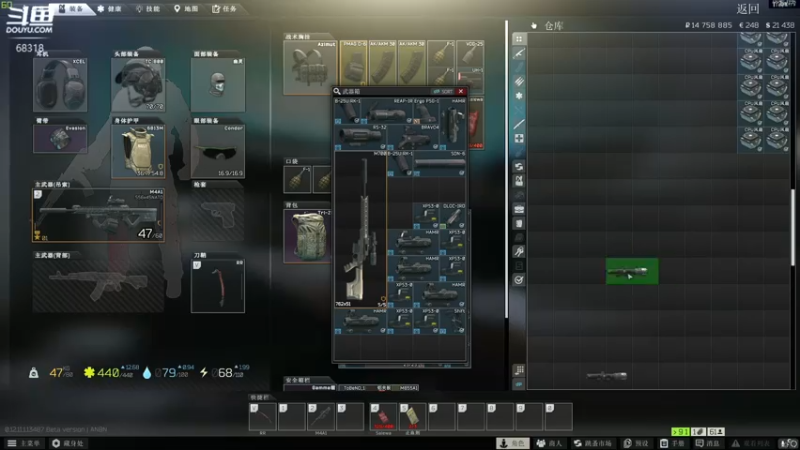Select the RS-32 scope in weapon case

pos(360,137)
